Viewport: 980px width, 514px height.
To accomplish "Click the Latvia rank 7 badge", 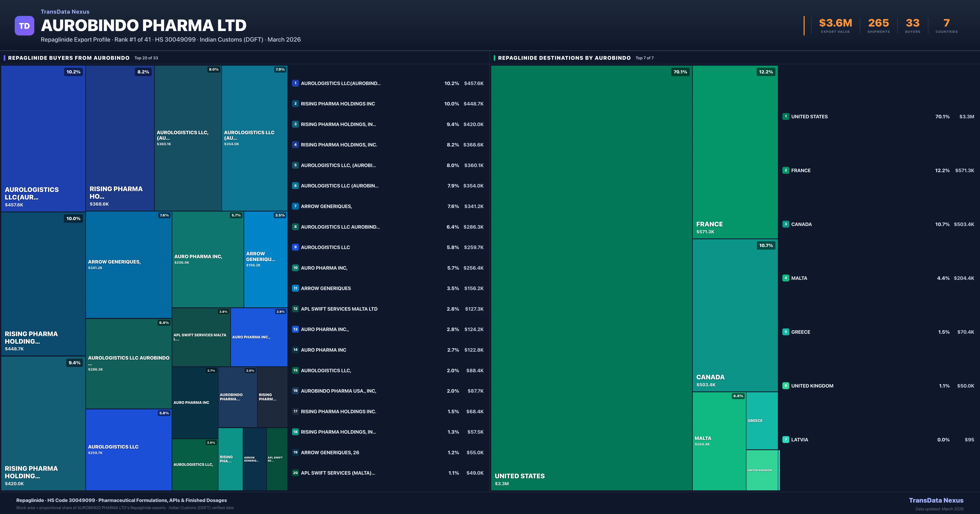I will pyautogui.click(x=786, y=440).
